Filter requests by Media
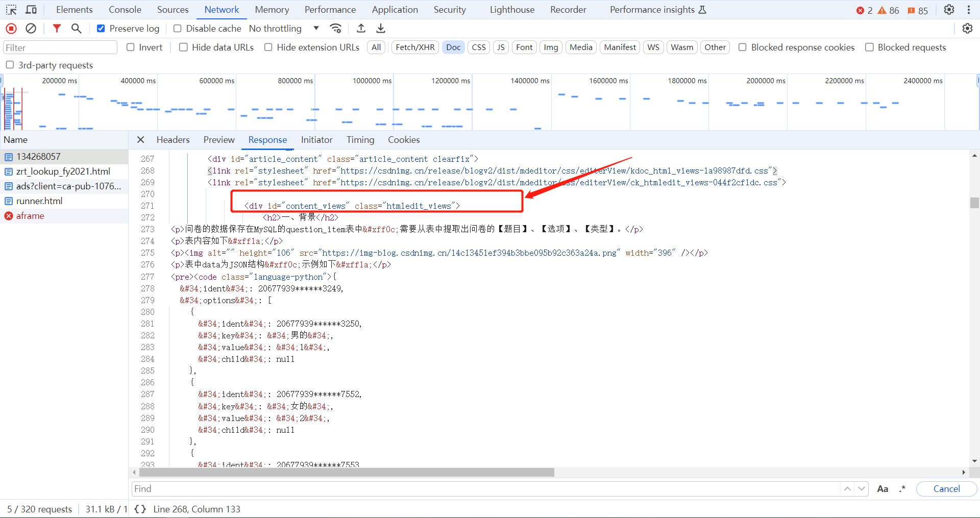The image size is (980, 518). 581,47
